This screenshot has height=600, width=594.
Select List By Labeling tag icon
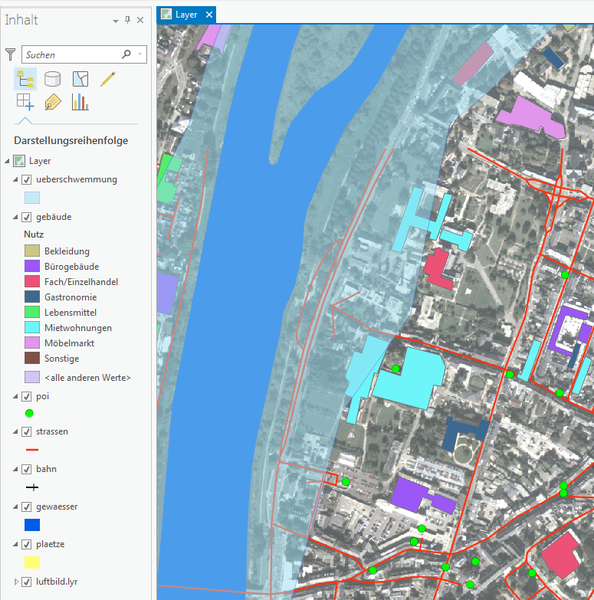coord(53,102)
